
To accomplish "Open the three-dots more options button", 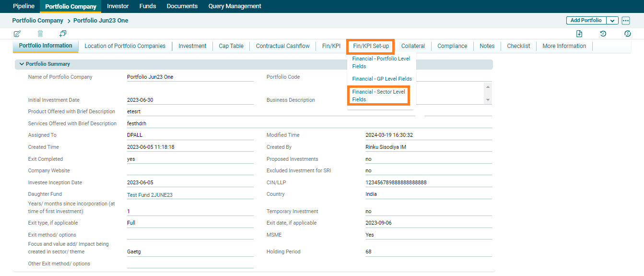I will point(625,21).
